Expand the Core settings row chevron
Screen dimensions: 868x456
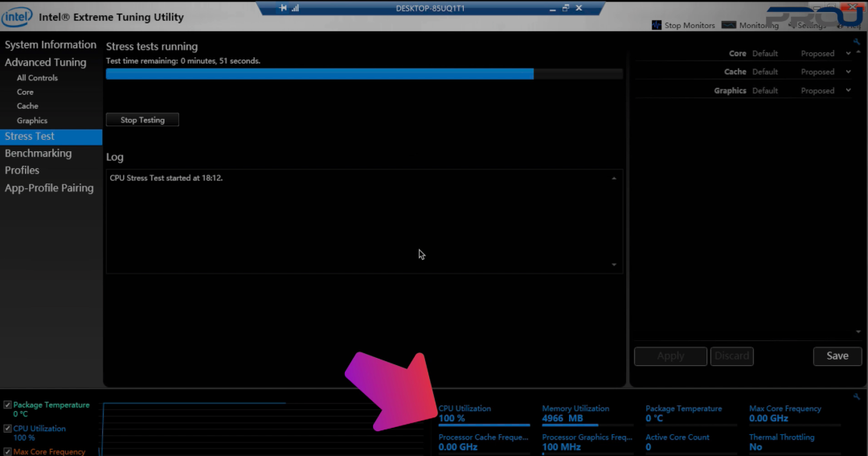pos(848,54)
